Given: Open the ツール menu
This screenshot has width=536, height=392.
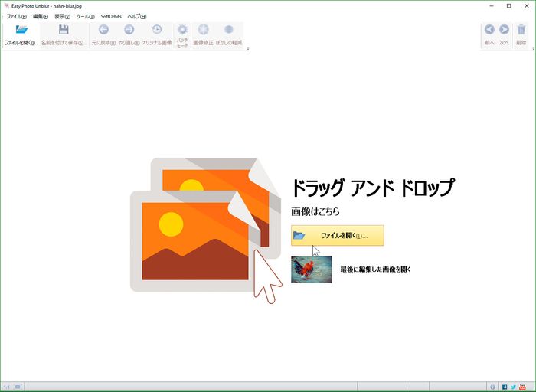Looking at the screenshot, I should 85,16.
